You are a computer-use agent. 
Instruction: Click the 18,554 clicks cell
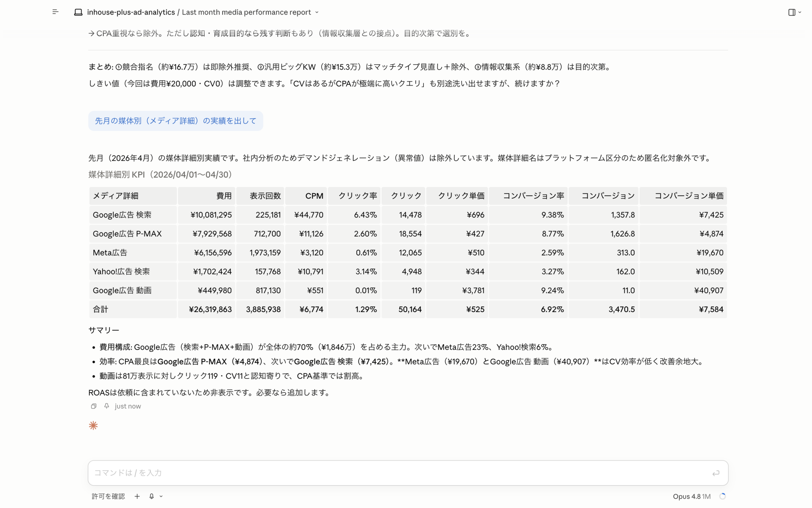point(403,233)
